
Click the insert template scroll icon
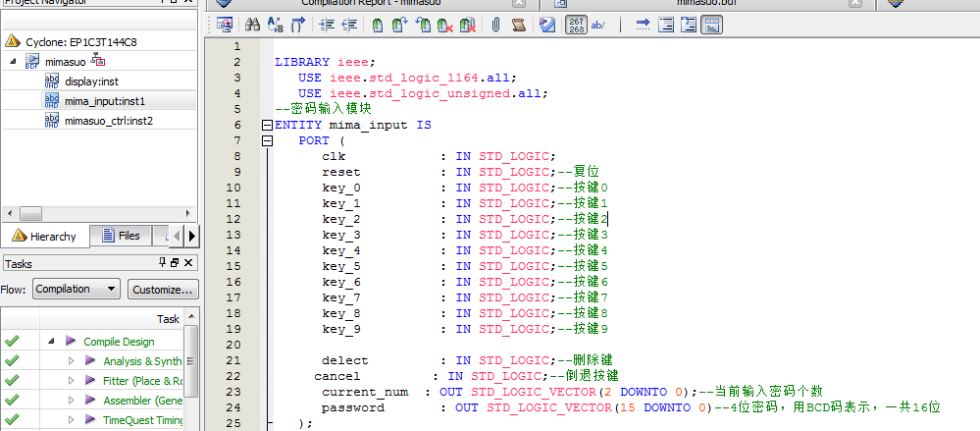[518, 25]
